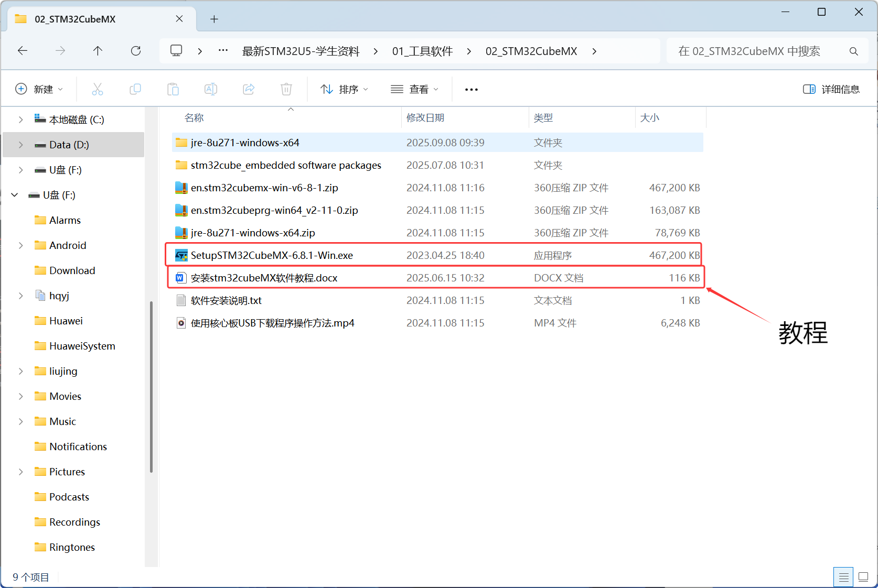Image resolution: width=878 pixels, height=588 pixels.
Task: Select the SetupSTM32CubeMX-6.8.1-Win.exe file
Action: click(x=438, y=255)
